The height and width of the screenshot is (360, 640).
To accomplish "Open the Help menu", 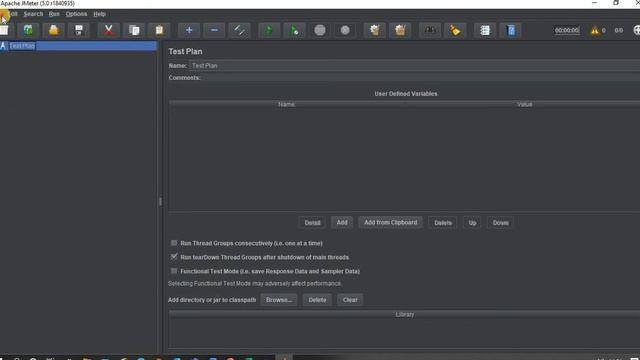I will point(99,14).
